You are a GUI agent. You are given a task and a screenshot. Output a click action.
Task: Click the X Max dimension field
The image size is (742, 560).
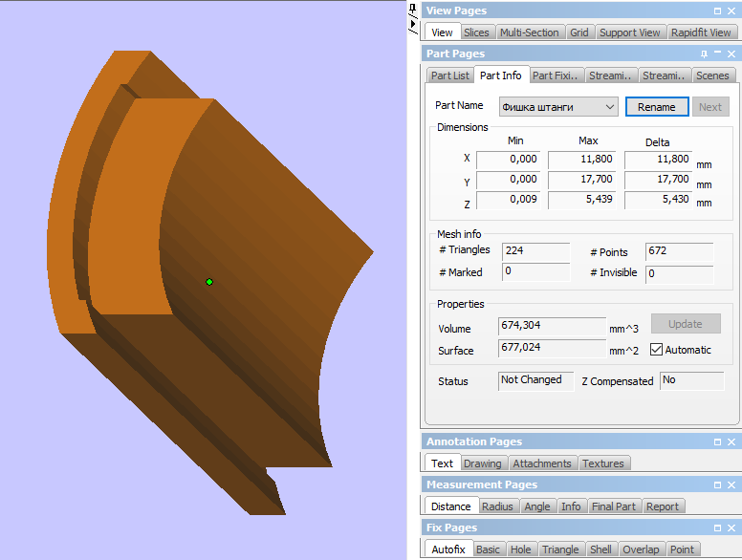tap(583, 159)
